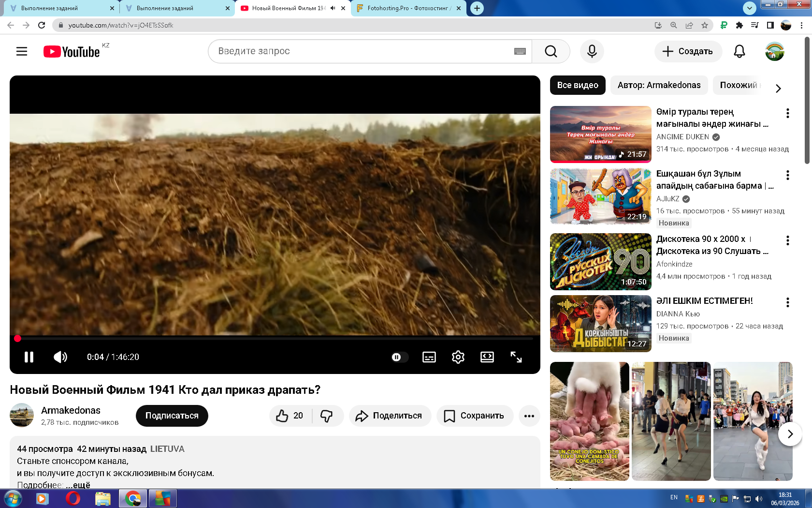Viewport: 812px width, 508px height.
Task: Click the address bar URL
Action: [x=121, y=25]
